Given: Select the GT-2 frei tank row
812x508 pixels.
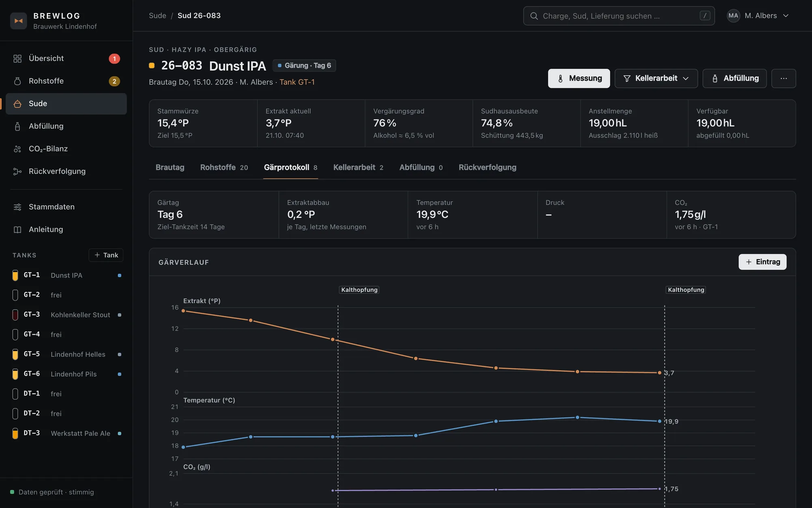Looking at the screenshot, I should (67, 295).
